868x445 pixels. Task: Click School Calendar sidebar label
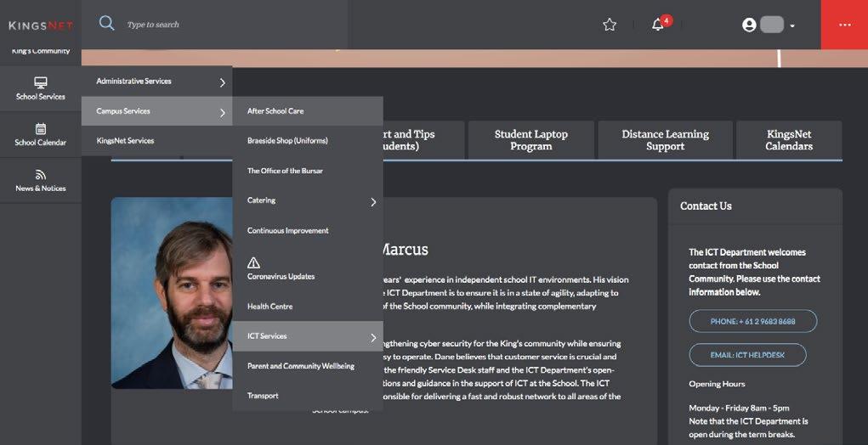41,142
